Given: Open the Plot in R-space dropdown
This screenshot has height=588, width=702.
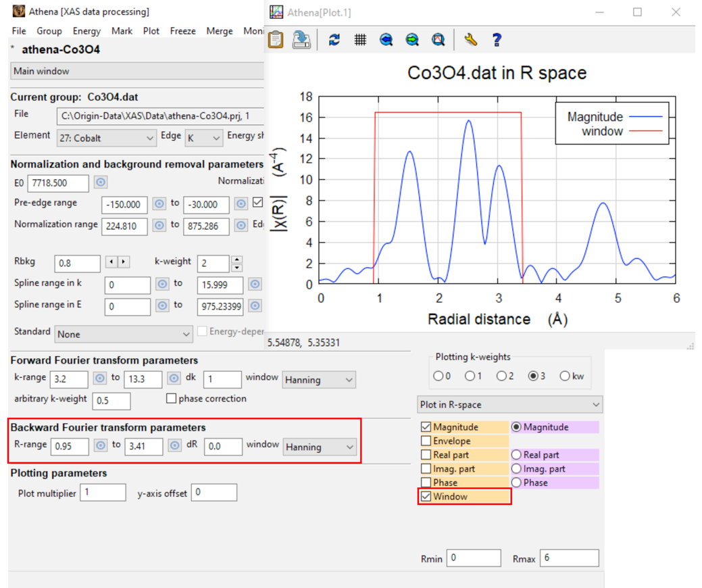Looking at the screenshot, I should [509, 404].
